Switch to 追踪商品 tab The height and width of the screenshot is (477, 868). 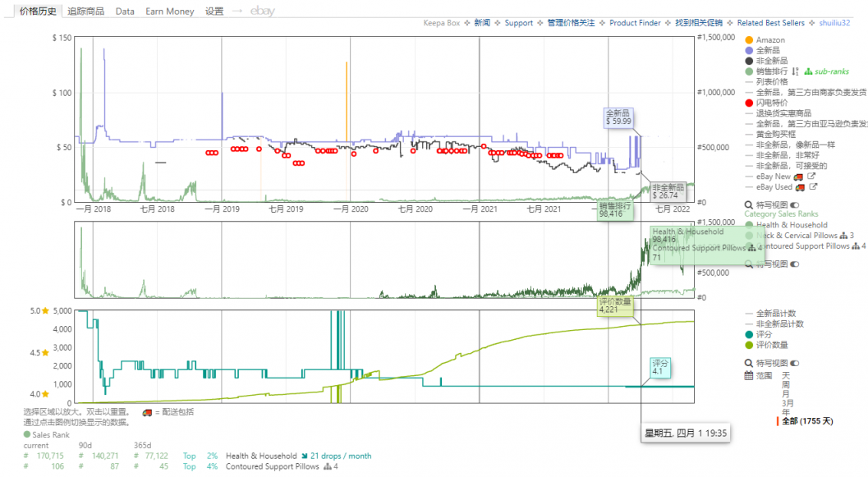tap(85, 11)
